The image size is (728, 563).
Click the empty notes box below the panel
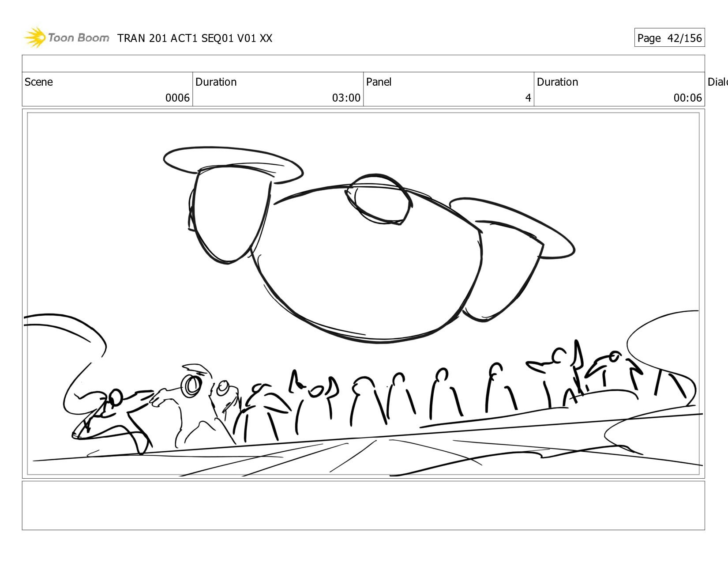tap(363, 506)
